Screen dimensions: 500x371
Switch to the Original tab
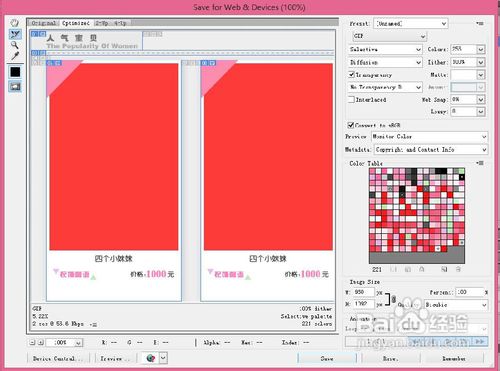point(44,23)
